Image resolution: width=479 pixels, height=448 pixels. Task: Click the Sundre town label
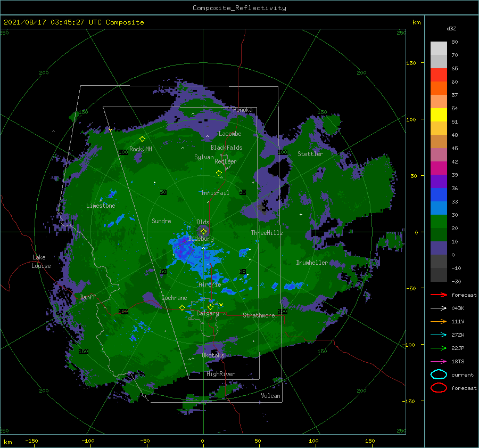coord(161,221)
